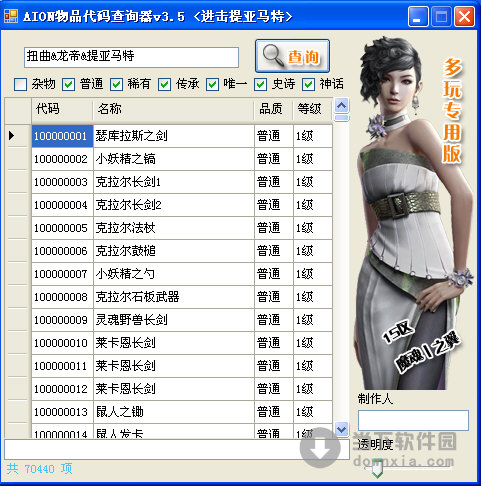Click the 查询 search button
Image resolution: width=481 pixels, height=486 pixels.
pos(292,56)
